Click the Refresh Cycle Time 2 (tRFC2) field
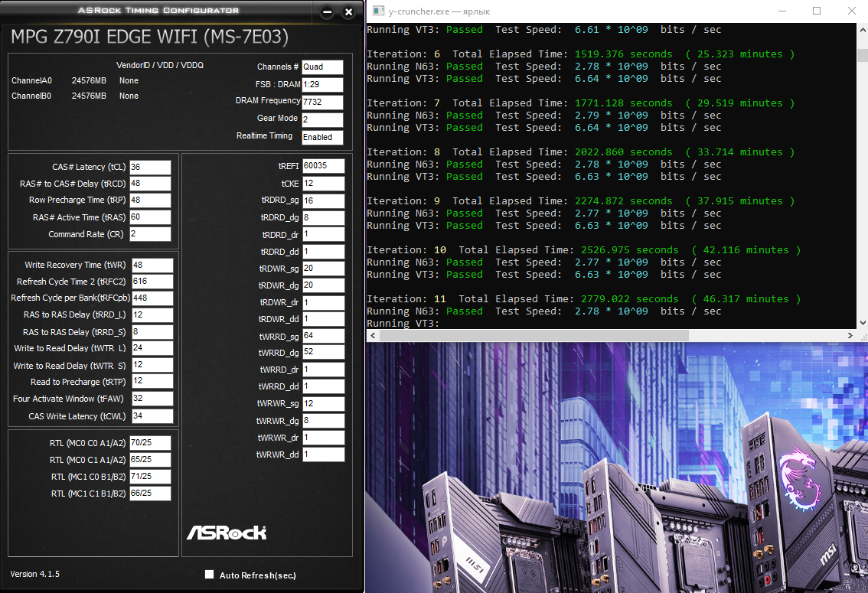The image size is (868, 593). [x=152, y=282]
